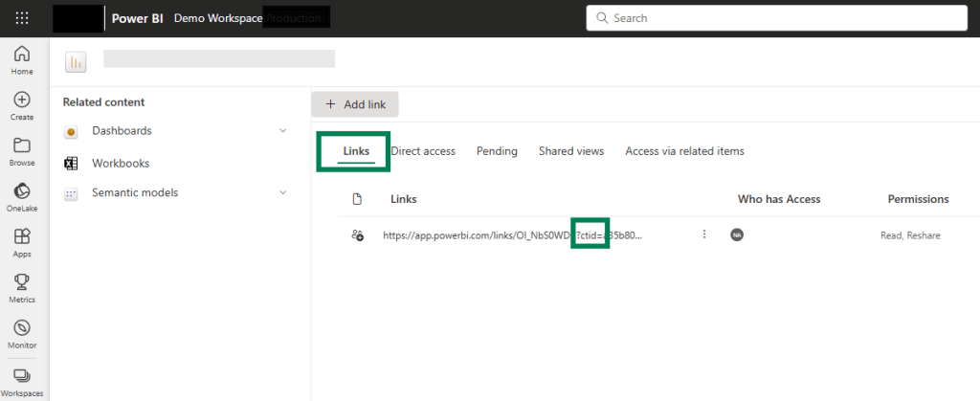Open the Create page icon

[22, 105]
